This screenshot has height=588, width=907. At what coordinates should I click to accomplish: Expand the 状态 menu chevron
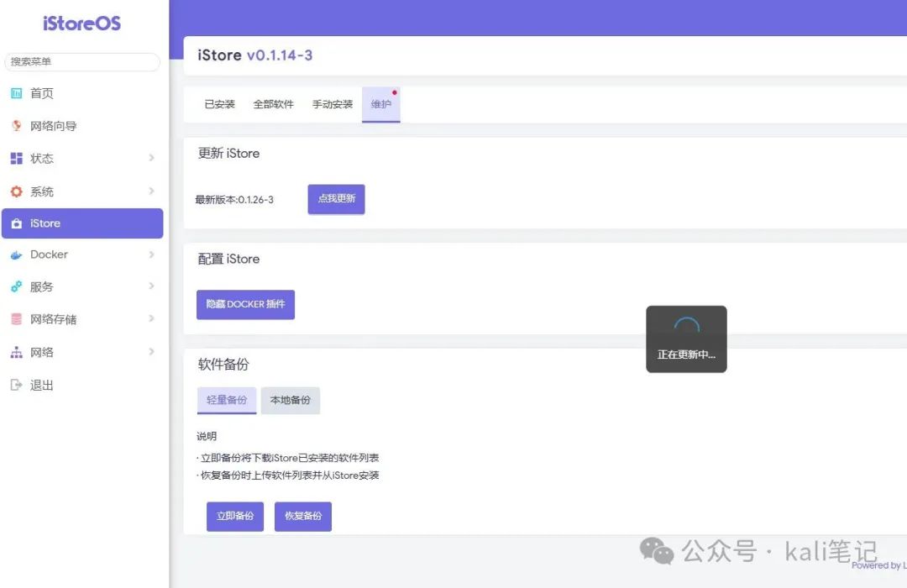(x=151, y=158)
